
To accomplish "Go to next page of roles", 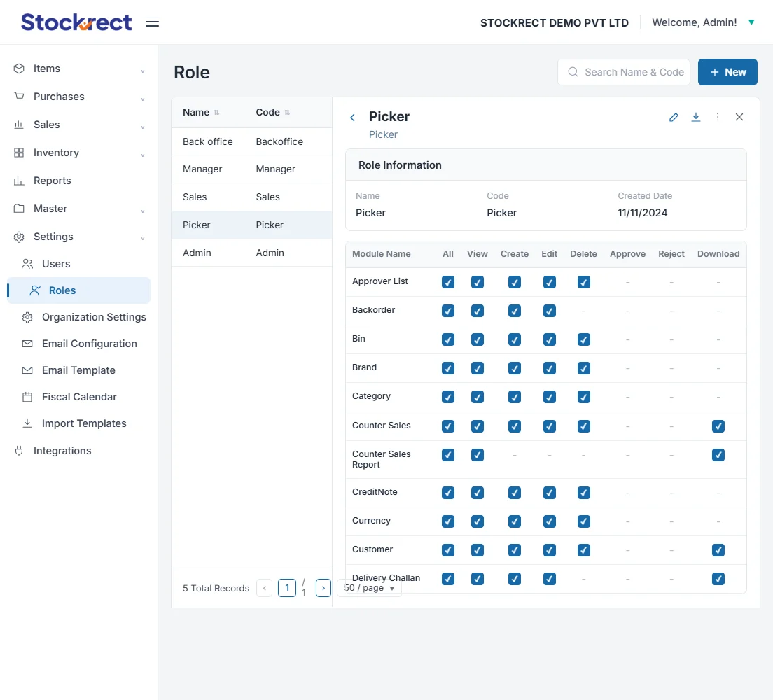I will [x=323, y=587].
